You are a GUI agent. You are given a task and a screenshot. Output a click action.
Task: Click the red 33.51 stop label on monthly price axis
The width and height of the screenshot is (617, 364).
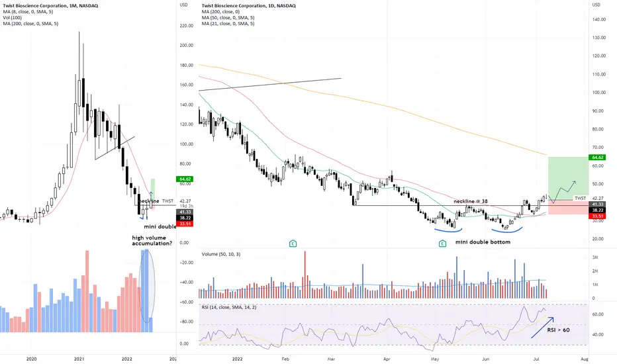click(x=185, y=224)
